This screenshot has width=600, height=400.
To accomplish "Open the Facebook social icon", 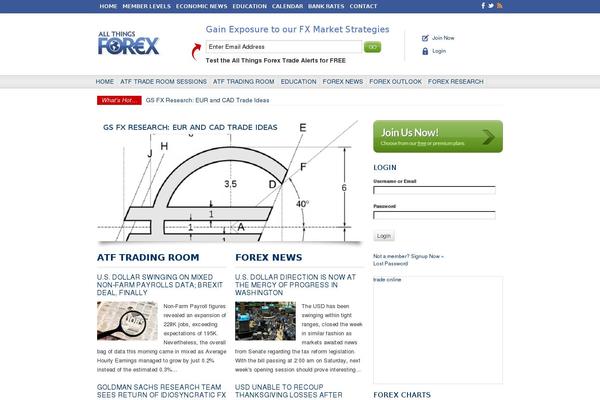I will [x=483, y=6].
